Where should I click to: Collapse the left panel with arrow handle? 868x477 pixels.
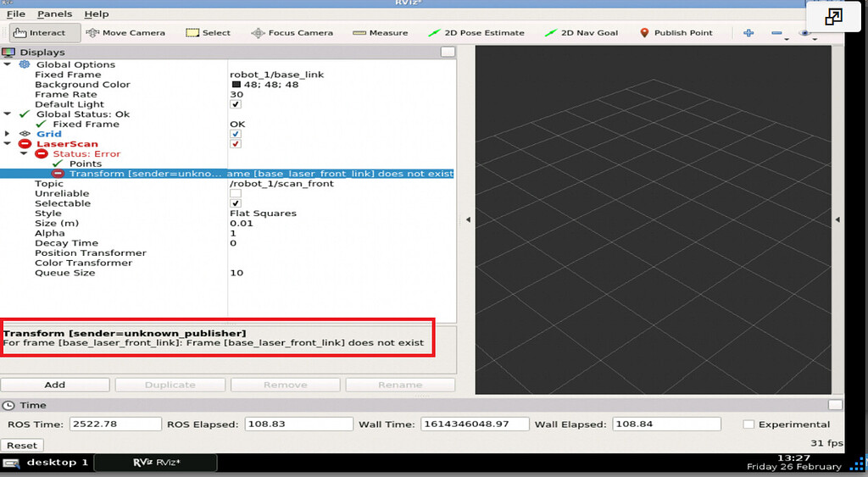468,219
